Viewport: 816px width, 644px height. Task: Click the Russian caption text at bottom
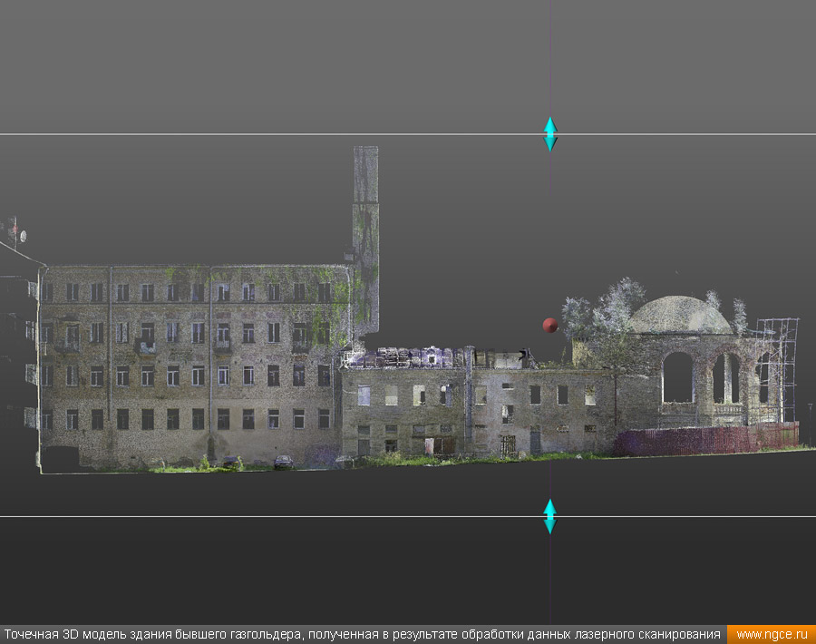pyautogui.click(x=363, y=635)
